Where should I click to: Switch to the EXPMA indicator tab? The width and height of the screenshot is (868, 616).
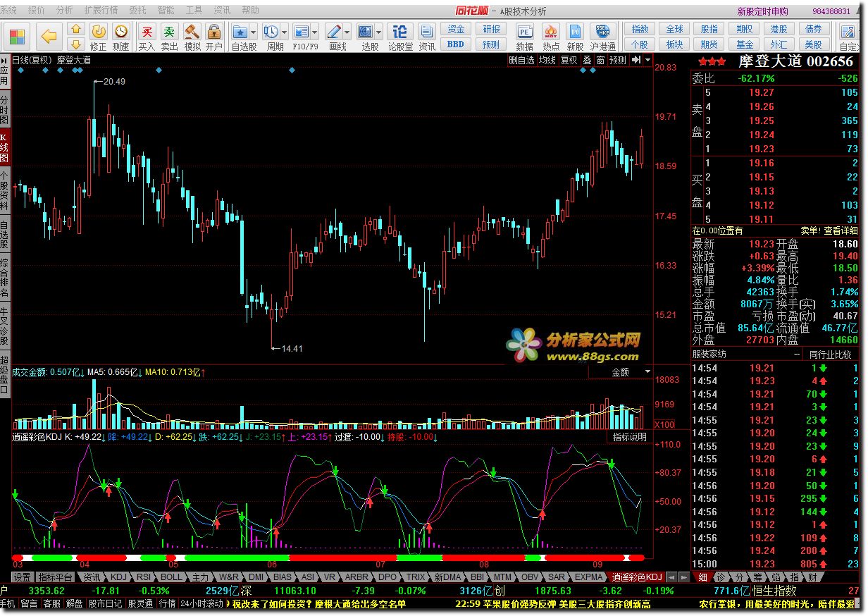tap(588, 577)
